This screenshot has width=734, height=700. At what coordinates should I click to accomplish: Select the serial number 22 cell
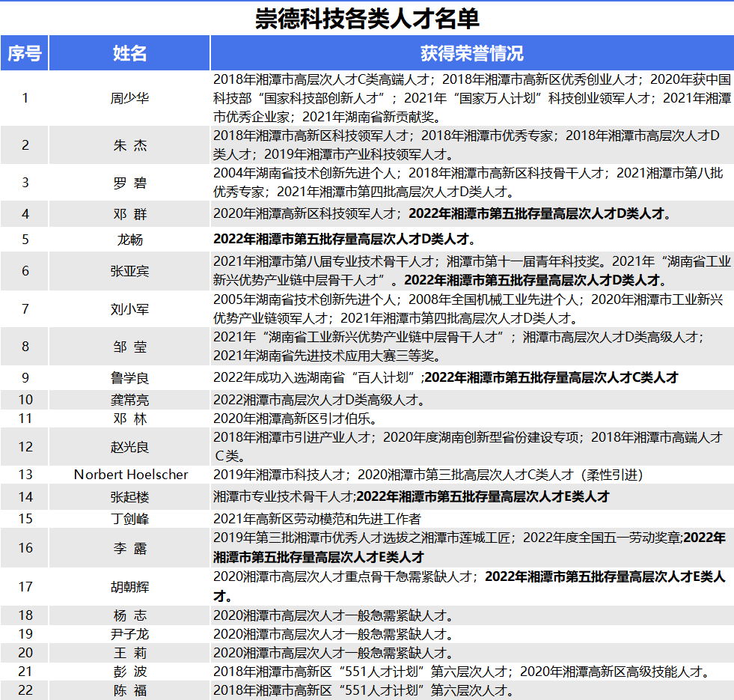[25, 690]
